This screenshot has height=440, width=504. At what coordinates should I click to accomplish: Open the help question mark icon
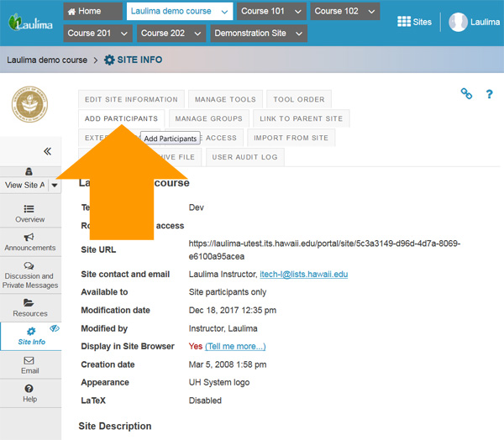pyautogui.click(x=489, y=94)
